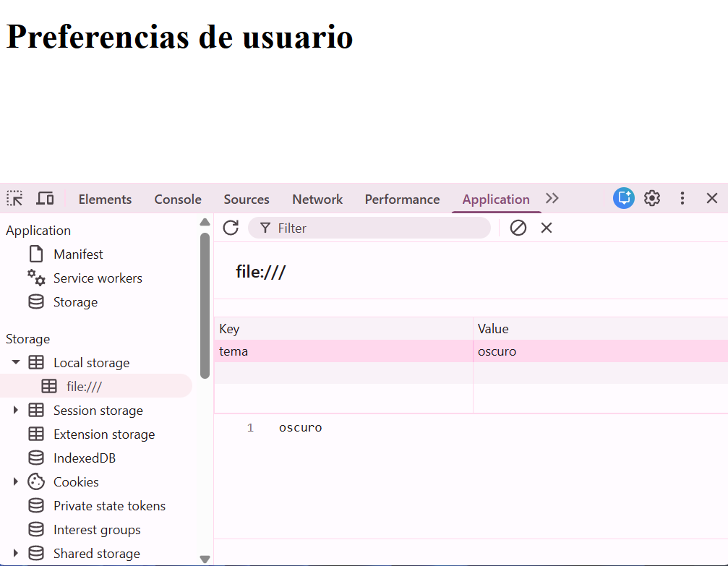Open the AI assistance button
The image size is (728, 566).
pyautogui.click(x=624, y=198)
